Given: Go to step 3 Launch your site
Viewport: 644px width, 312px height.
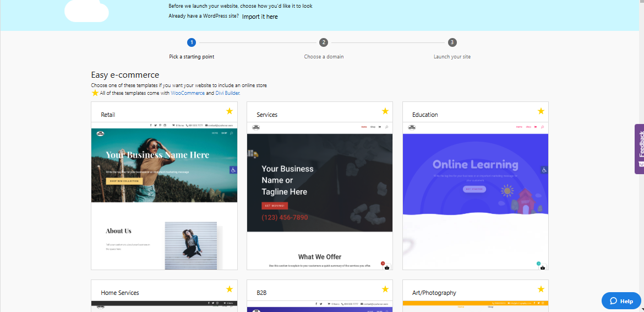Looking at the screenshot, I should [x=452, y=42].
